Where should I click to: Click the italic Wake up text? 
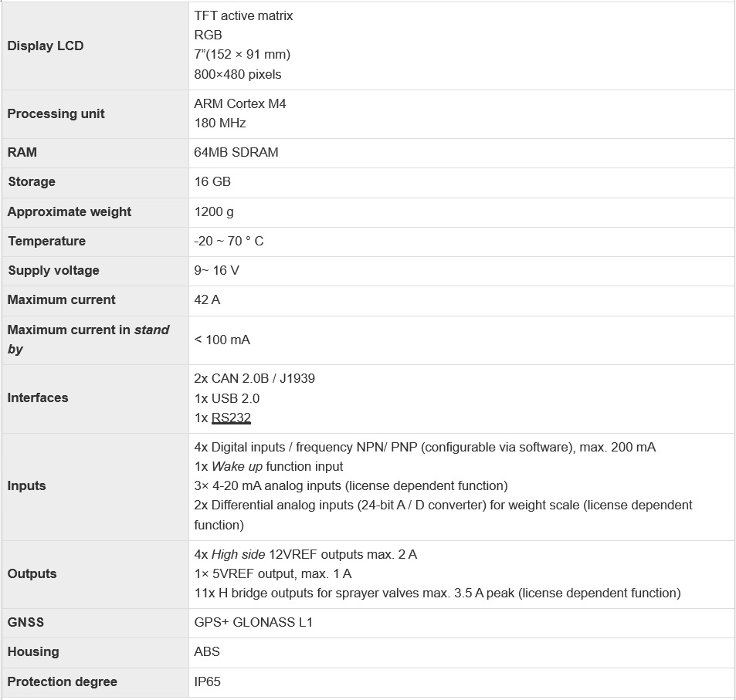(x=237, y=466)
